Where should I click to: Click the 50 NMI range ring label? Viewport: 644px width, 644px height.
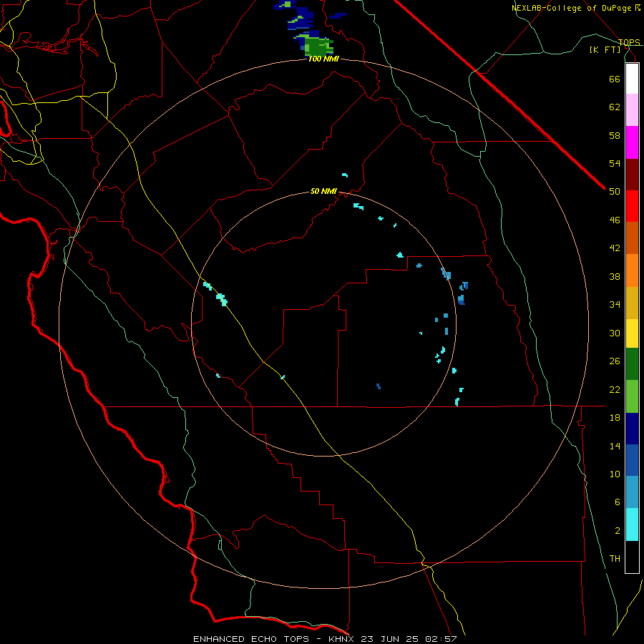click(x=323, y=191)
